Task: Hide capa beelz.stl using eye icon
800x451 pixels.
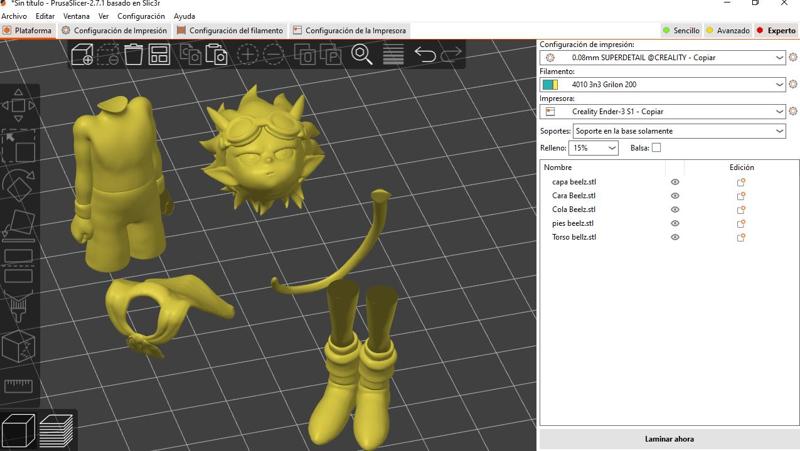Action: click(675, 182)
